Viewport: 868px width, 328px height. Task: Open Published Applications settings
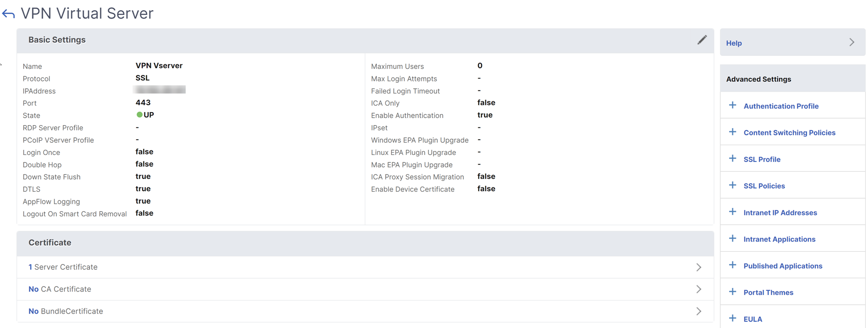click(x=783, y=266)
